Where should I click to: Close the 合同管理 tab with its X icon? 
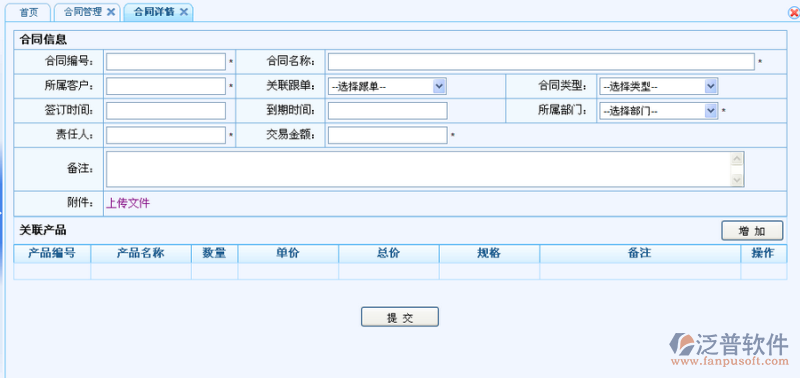coord(111,12)
